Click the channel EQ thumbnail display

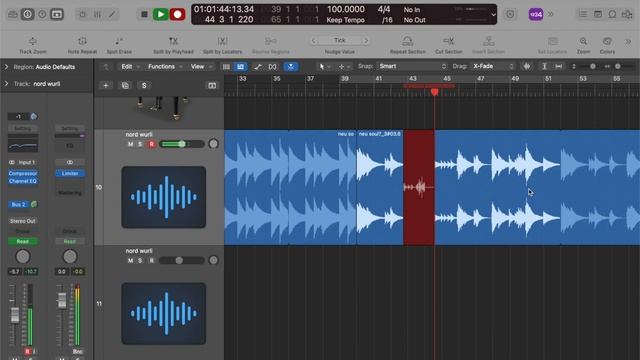[x=23, y=145]
